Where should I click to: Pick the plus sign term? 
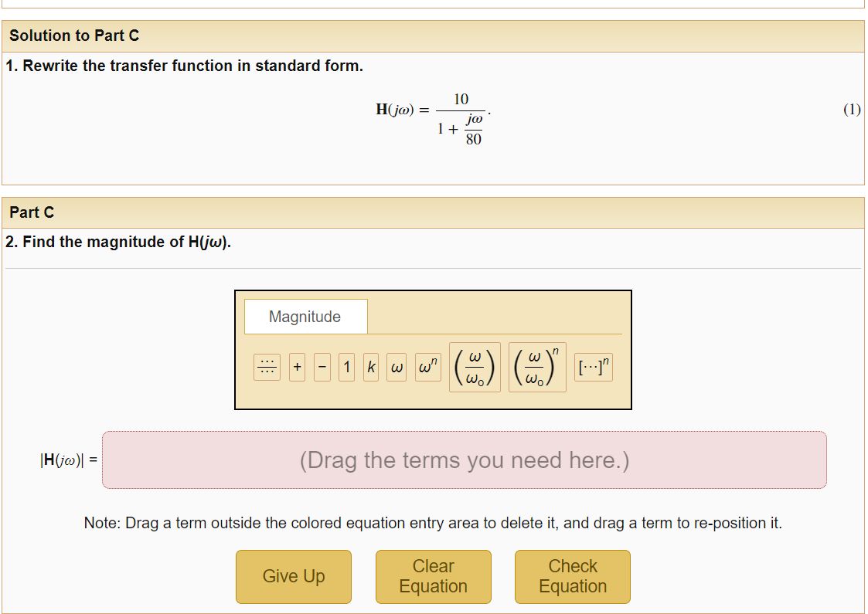(x=296, y=367)
